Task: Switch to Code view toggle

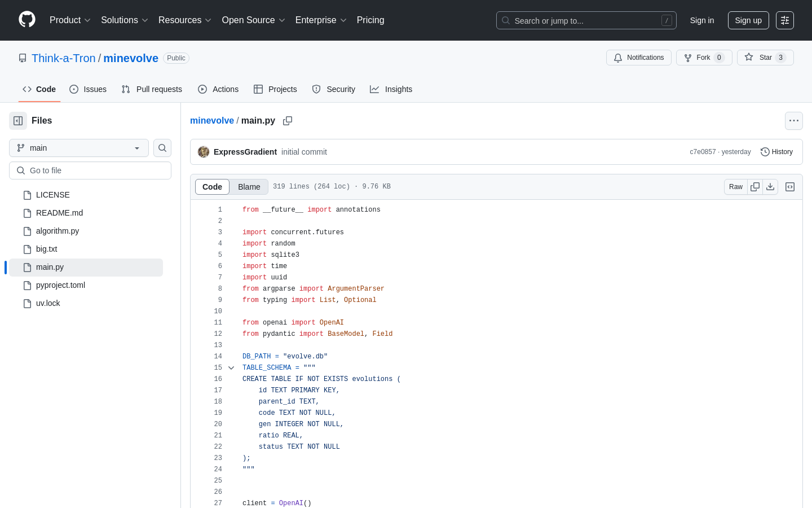Action: pos(213,187)
